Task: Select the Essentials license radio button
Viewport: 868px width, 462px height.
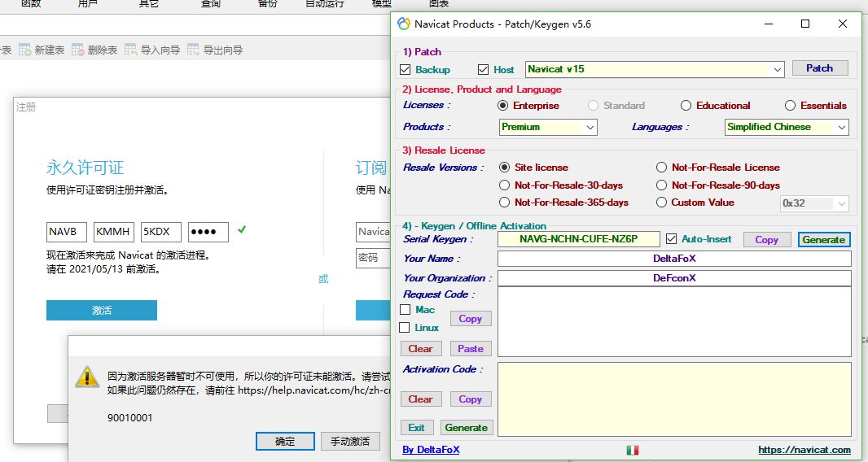Action: point(790,106)
